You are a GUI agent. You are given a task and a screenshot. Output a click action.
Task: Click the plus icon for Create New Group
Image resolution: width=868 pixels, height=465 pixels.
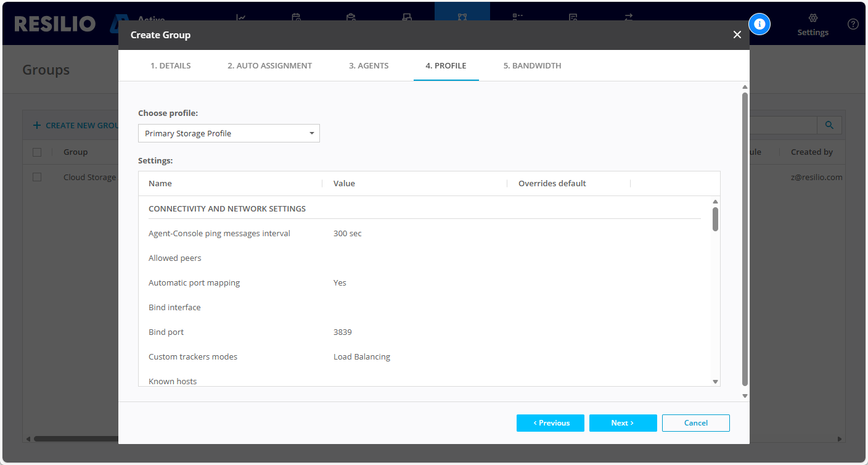pyautogui.click(x=37, y=125)
